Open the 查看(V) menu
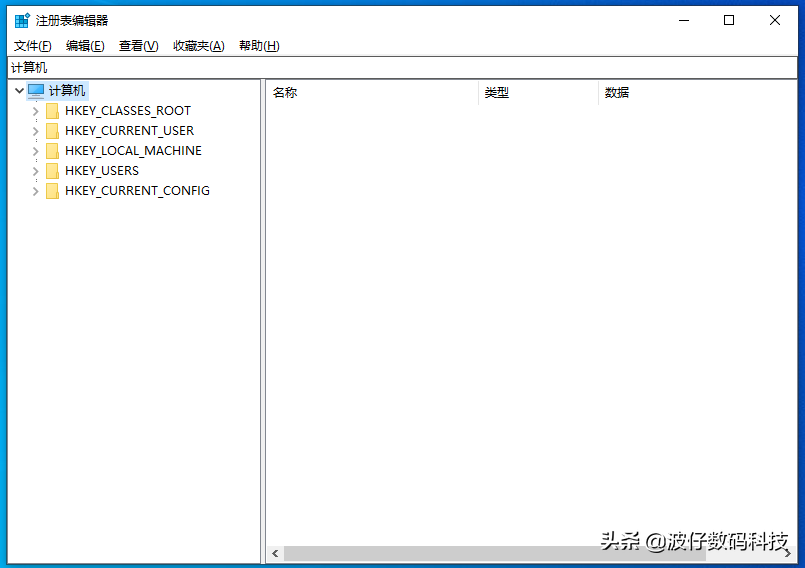The image size is (805, 568). tap(139, 46)
